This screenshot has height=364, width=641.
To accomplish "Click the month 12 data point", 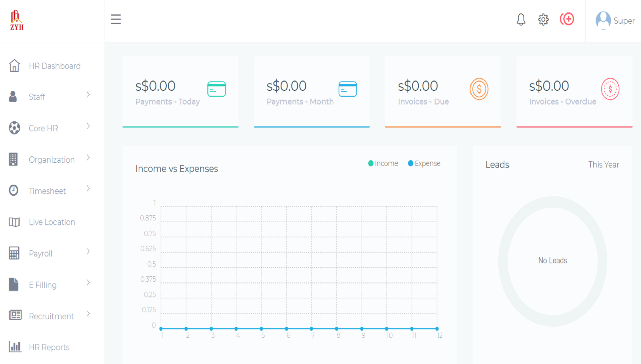I will point(437,329).
